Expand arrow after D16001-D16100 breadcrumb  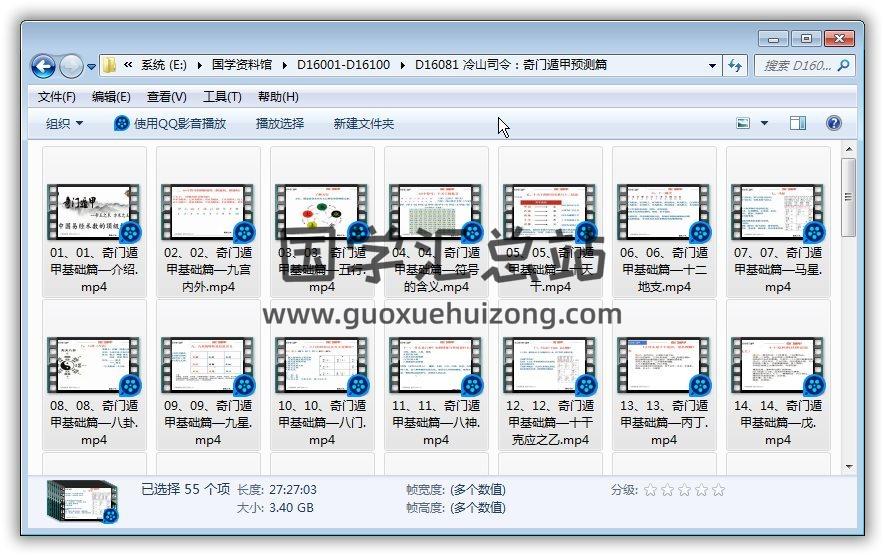[x=402, y=65]
